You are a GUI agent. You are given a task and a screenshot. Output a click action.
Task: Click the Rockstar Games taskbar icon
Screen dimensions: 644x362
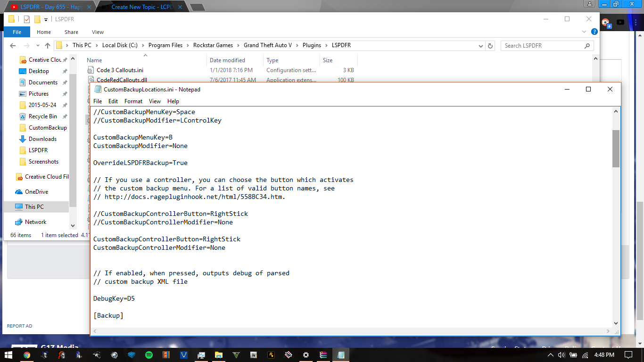click(x=271, y=355)
